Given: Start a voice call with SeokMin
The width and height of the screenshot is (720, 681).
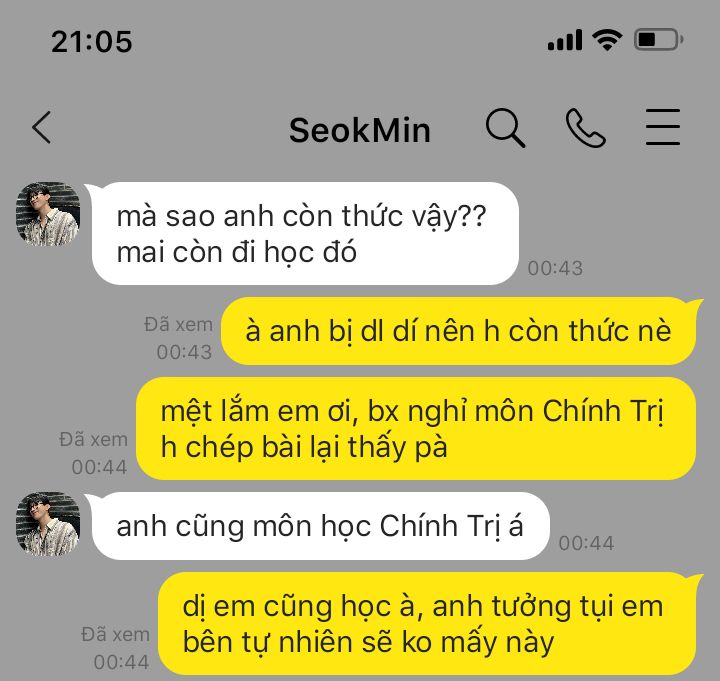Looking at the screenshot, I should point(585,128).
